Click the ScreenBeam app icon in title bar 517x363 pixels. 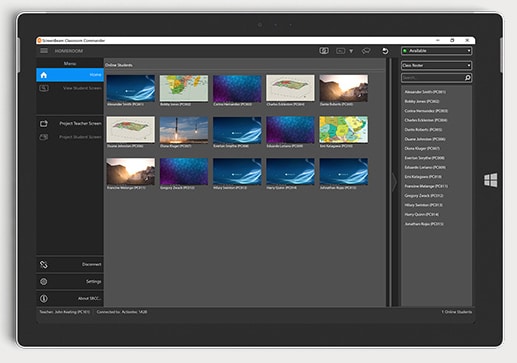(39, 40)
